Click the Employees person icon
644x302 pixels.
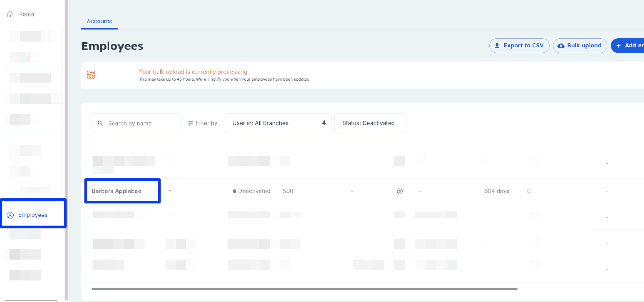pyautogui.click(x=10, y=215)
